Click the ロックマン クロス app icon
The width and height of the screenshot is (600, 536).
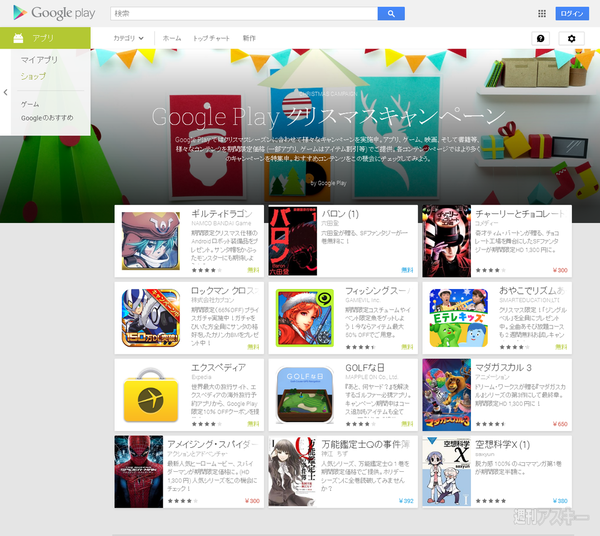(x=151, y=318)
